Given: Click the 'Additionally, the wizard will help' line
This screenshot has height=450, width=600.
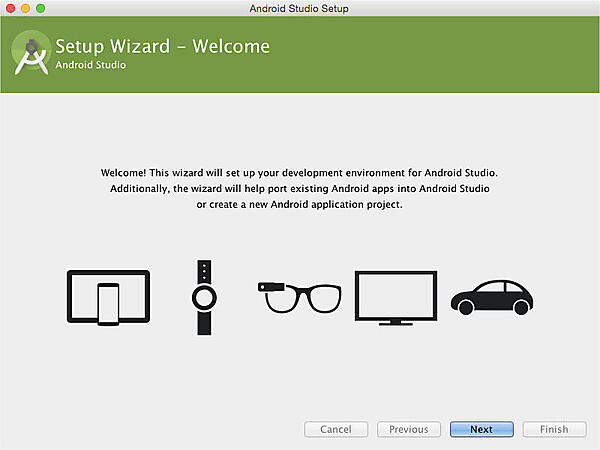Looking at the screenshot, I should 300,188.
